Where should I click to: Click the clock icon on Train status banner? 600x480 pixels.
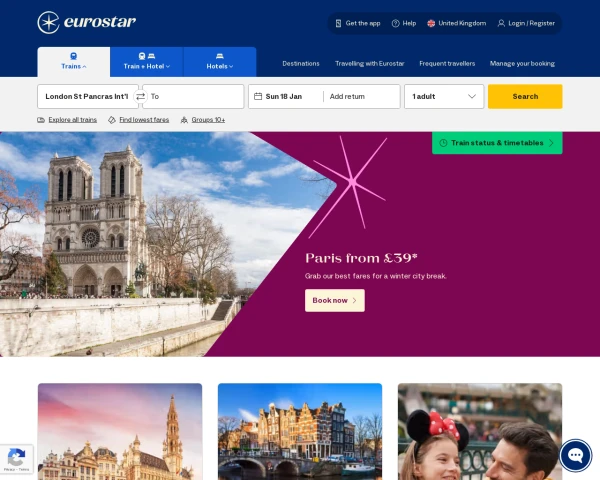click(x=443, y=143)
